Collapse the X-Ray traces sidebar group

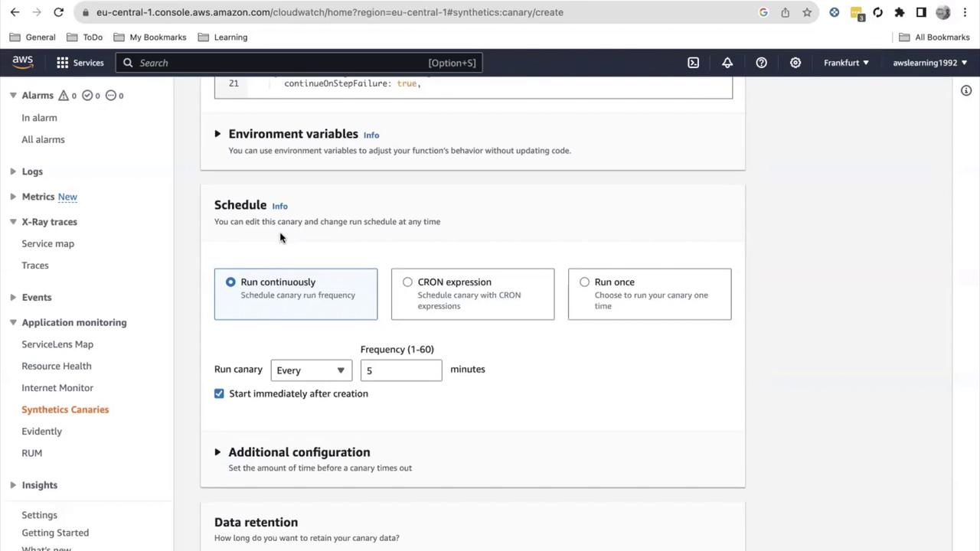point(13,222)
